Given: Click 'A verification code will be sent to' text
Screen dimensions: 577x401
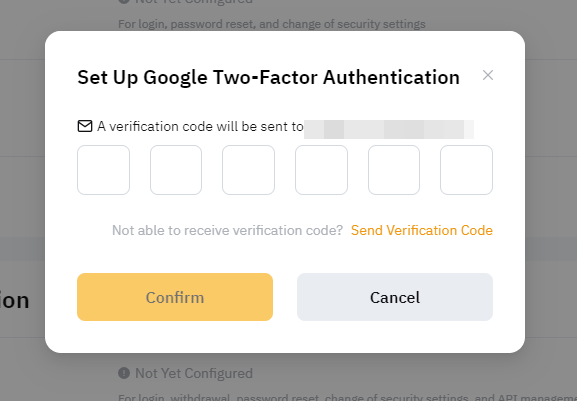Looking at the screenshot, I should point(200,126).
